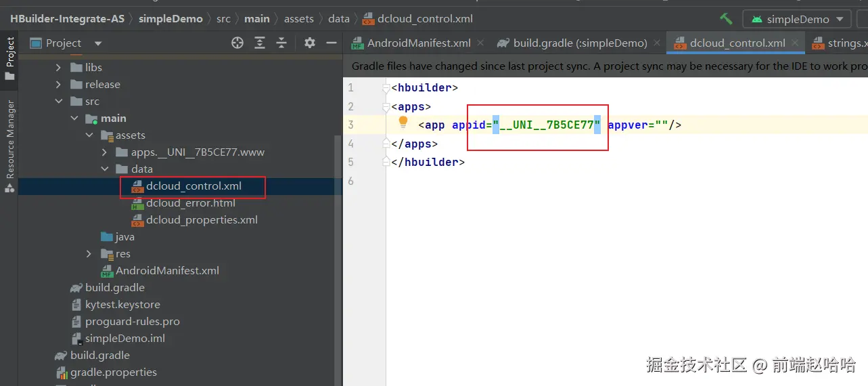Collapse the src folder arrow
The height and width of the screenshot is (386, 868).
click(58, 102)
